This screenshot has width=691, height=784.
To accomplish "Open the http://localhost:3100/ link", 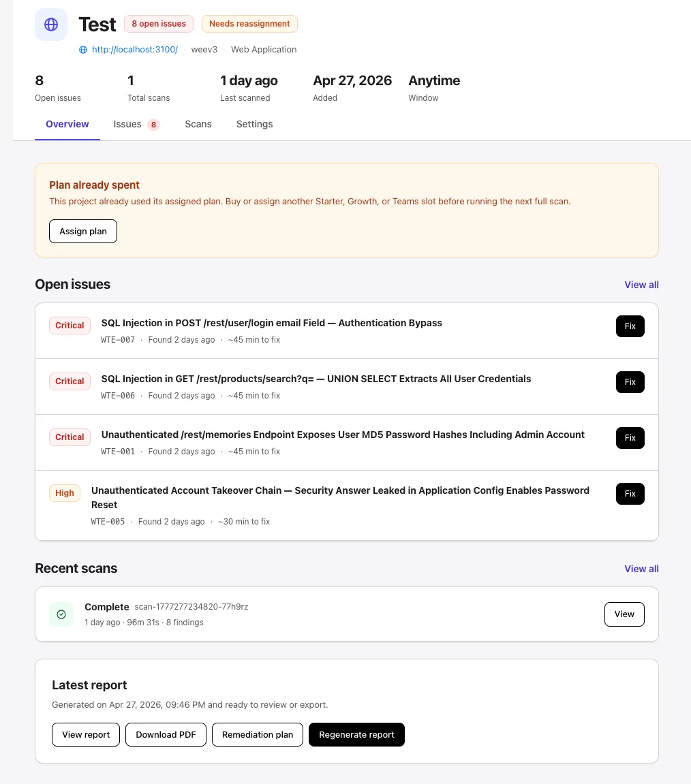I will [x=134, y=49].
